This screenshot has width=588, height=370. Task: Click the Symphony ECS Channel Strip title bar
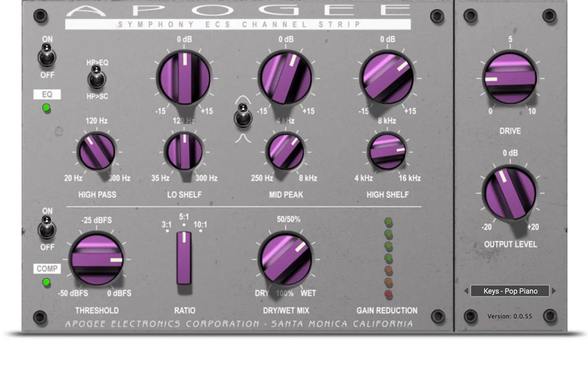(x=238, y=24)
